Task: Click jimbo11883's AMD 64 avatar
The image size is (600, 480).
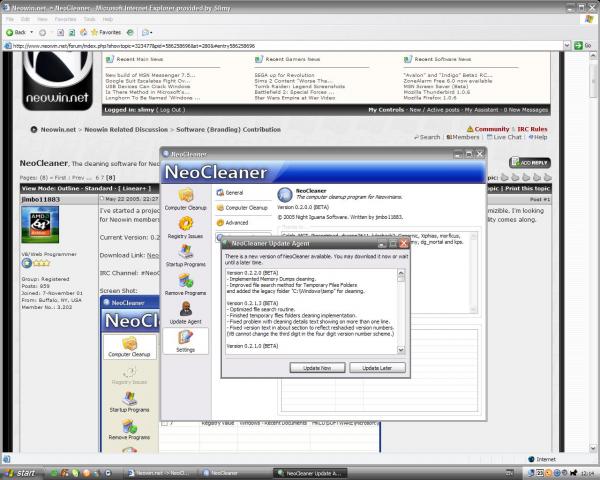Action: pyautogui.click(x=40, y=225)
